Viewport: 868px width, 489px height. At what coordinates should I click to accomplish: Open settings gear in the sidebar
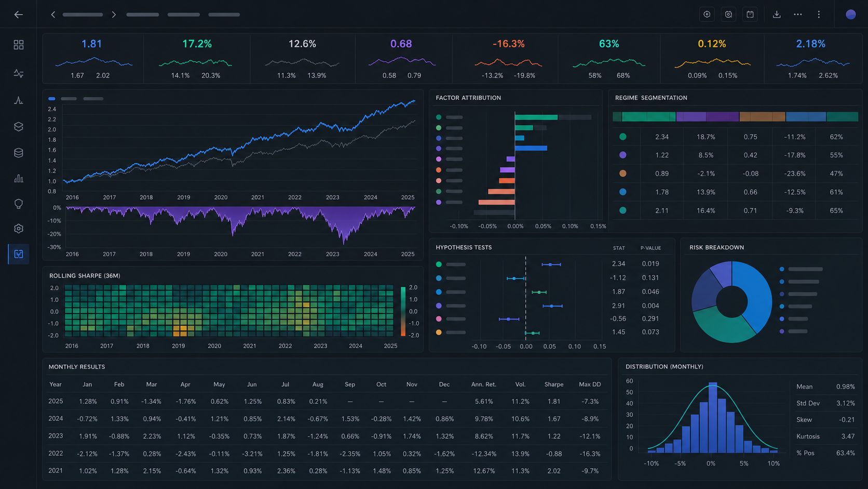click(x=19, y=229)
